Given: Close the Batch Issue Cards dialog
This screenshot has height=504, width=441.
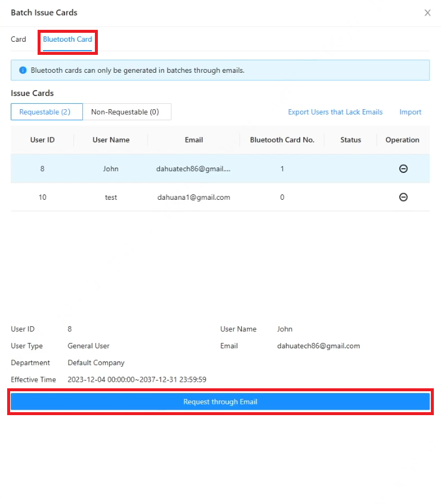Looking at the screenshot, I should pos(427,13).
